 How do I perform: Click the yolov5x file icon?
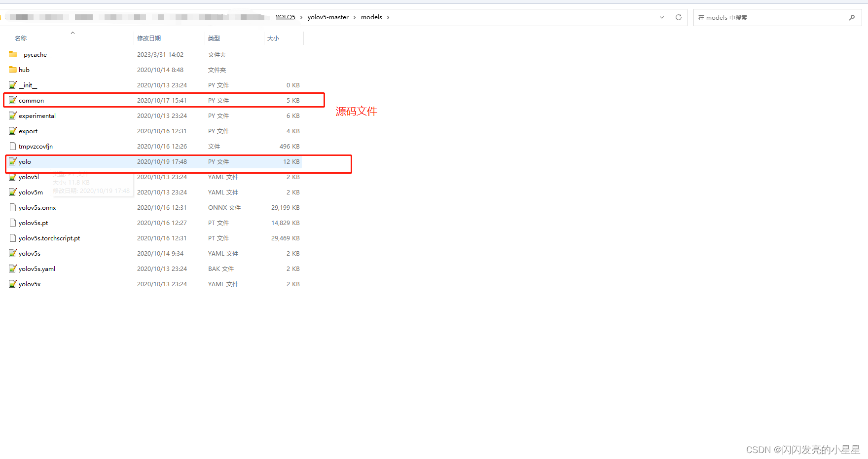pyautogui.click(x=13, y=284)
